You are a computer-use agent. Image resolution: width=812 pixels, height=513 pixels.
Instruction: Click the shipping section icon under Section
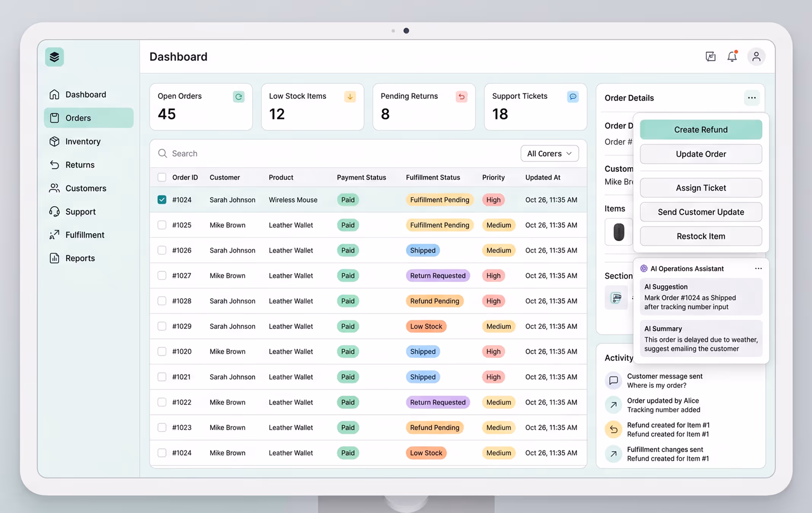(x=617, y=298)
